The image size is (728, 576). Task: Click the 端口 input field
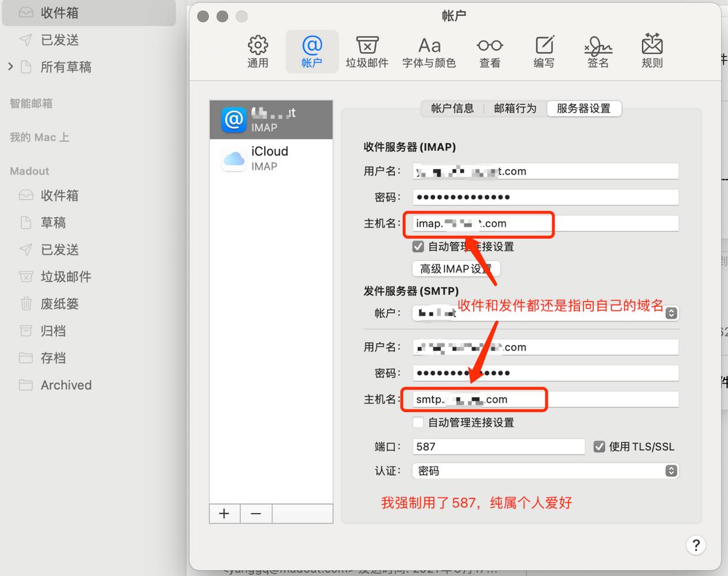[497, 446]
